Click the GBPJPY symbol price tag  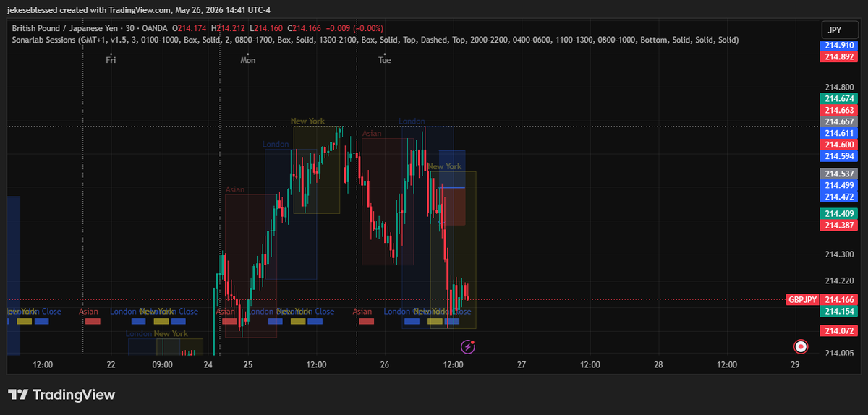(x=802, y=299)
